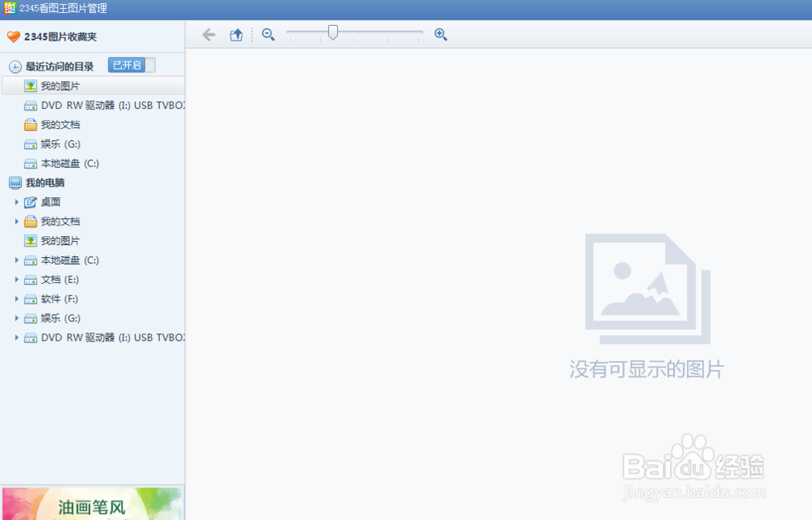Click 我的文档 folder icon under 我的电脑
812x520 pixels.
pyautogui.click(x=31, y=221)
